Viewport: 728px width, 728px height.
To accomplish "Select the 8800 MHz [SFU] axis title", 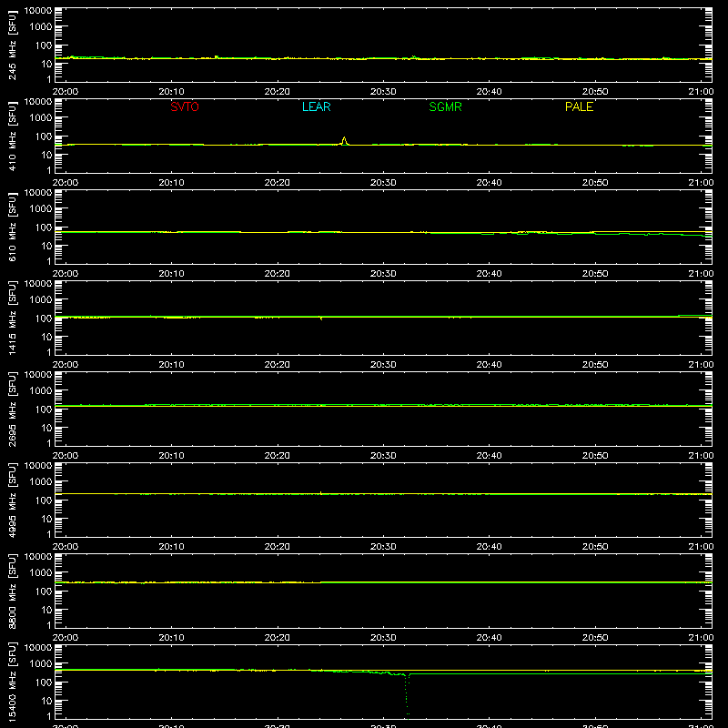I will tap(12, 591).
